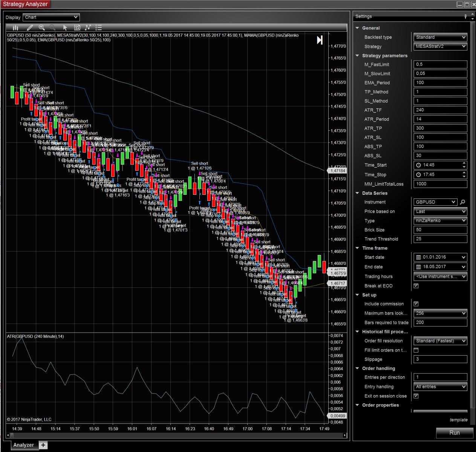The height and width of the screenshot is (452, 476).
Task: Collapse the Data Series section
Action: tap(357, 193)
